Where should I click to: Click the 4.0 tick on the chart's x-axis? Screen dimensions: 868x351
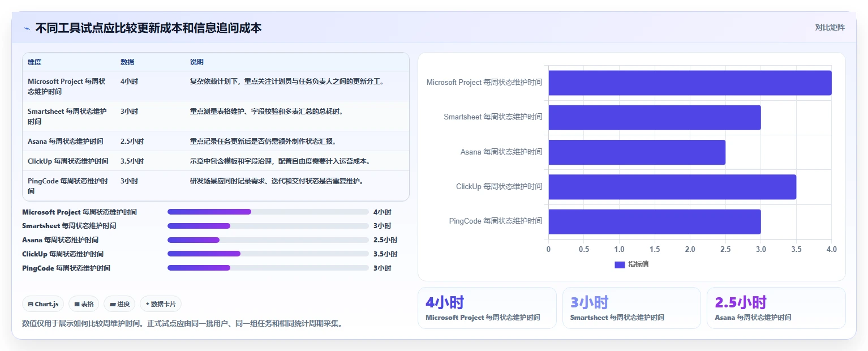click(x=831, y=250)
